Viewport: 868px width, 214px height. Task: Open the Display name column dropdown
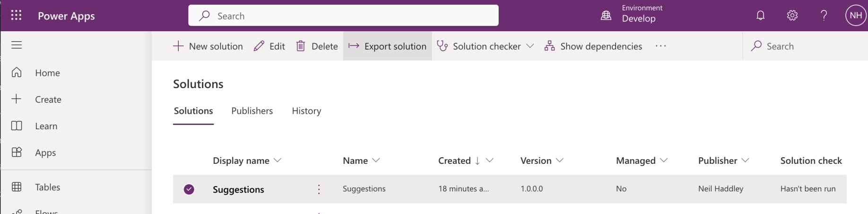278,160
